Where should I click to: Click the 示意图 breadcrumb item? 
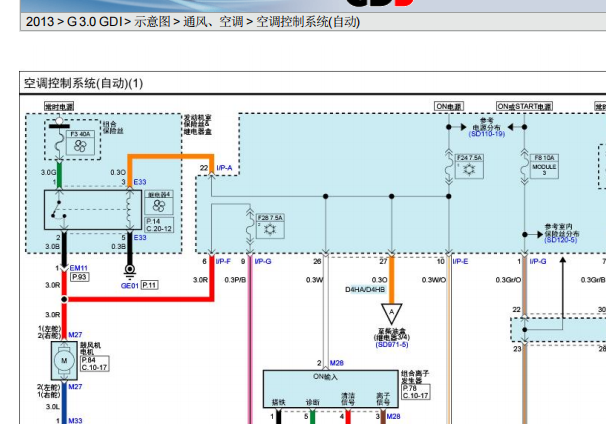tap(152, 22)
